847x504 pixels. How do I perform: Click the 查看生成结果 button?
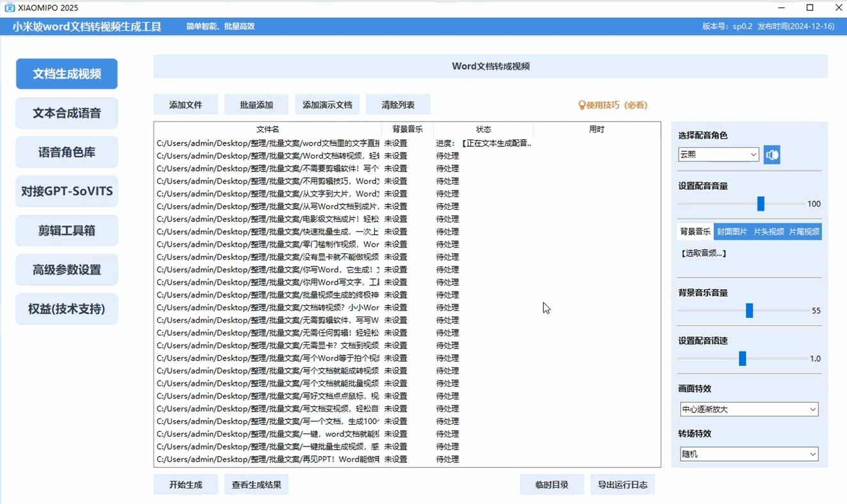tap(257, 485)
